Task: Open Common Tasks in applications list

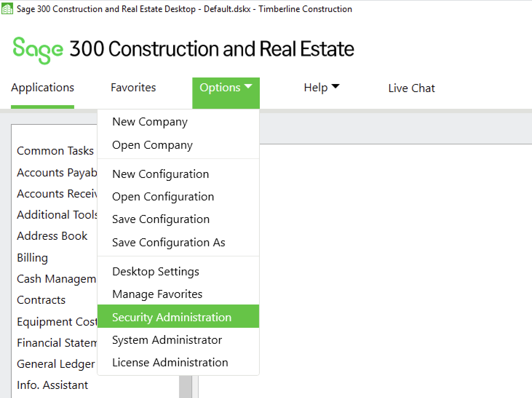Action: [x=55, y=151]
